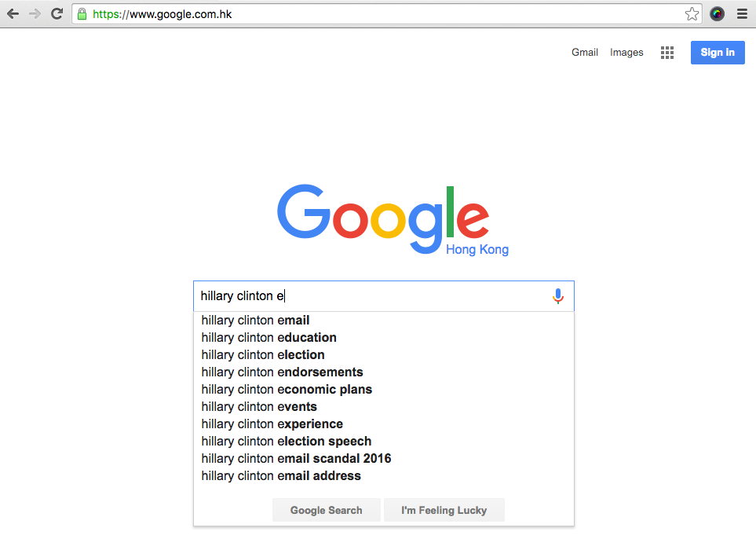Open the Images link
Image resolution: width=756 pixels, height=539 pixels.
click(x=626, y=52)
